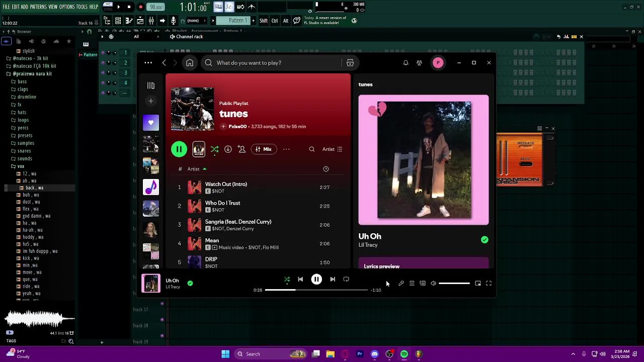Open Spotify miniplayer
This screenshot has height=362, width=644.
(478, 284)
